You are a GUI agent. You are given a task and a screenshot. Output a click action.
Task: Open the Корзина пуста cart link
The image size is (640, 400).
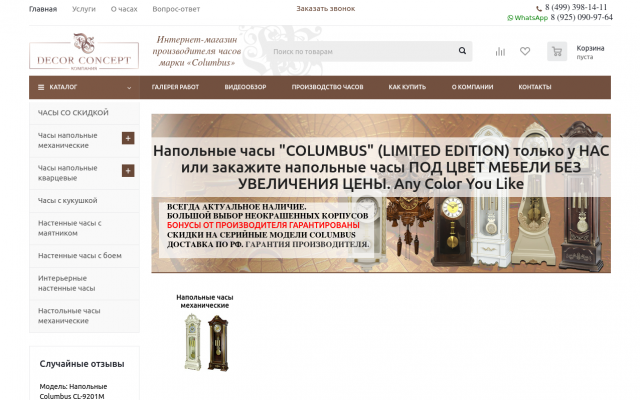tap(590, 52)
